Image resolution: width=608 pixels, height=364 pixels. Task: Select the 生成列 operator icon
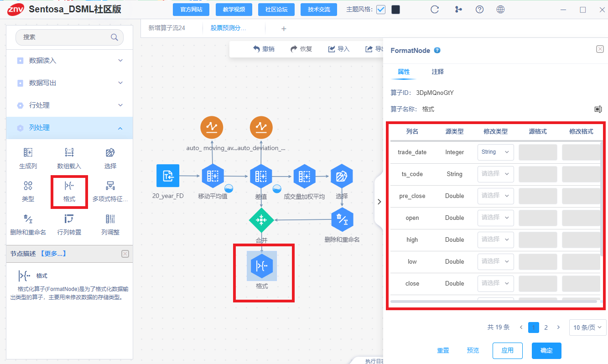(x=28, y=152)
